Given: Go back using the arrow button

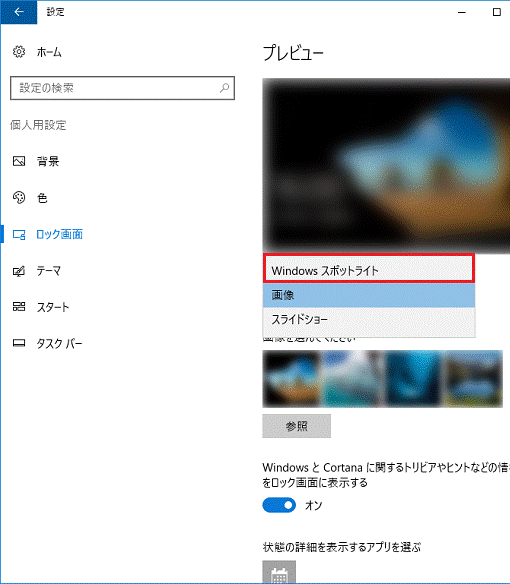Looking at the screenshot, I should [19, 12].
